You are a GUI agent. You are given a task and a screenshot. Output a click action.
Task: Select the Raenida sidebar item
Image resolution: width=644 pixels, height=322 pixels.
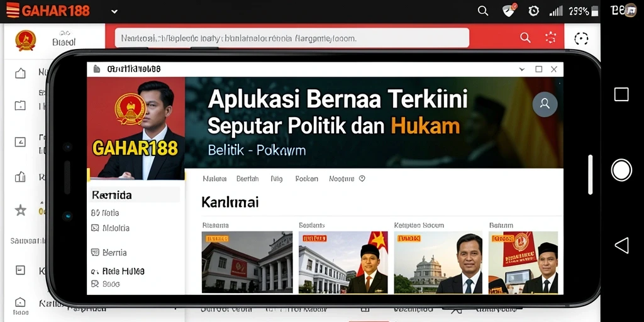pyautogui.click(x=135, y=195)
